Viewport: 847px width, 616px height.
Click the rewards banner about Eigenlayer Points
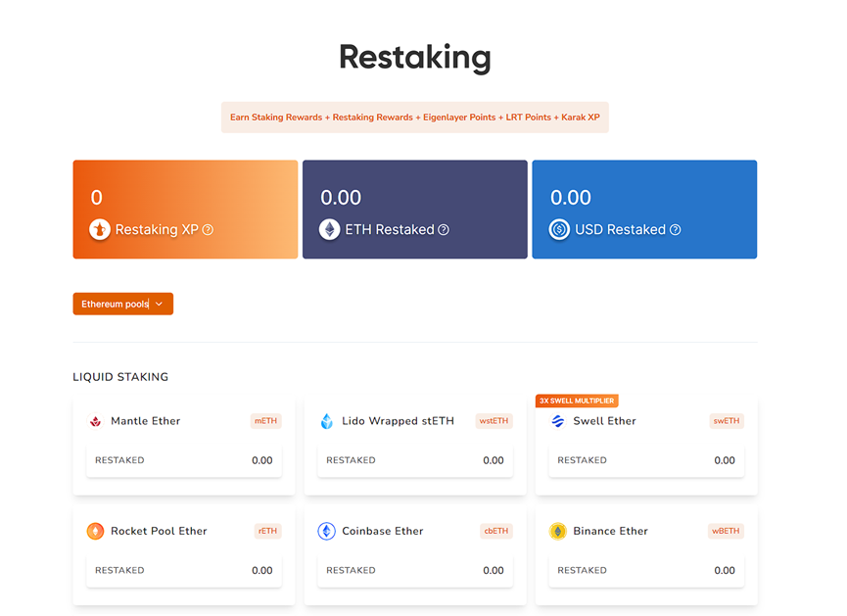414,117
